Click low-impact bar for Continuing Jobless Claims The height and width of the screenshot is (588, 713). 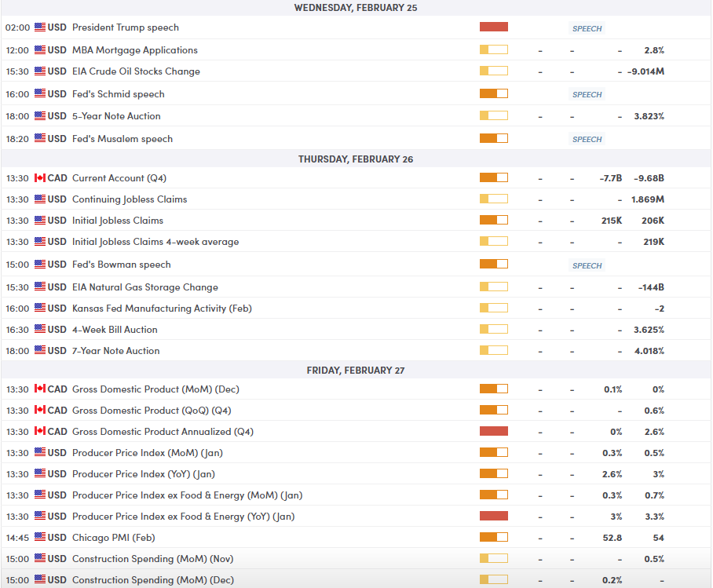pyautogui.click(x=494, y=199)
